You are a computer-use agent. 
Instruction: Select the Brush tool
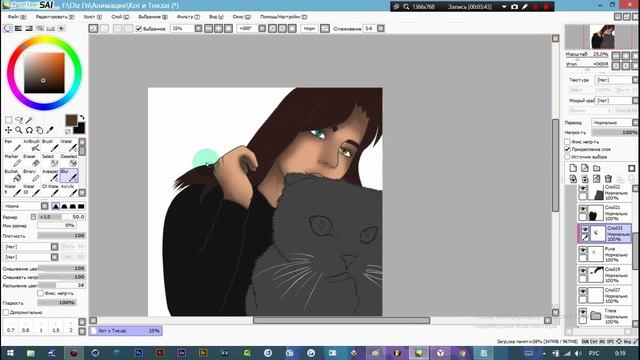[x=50, y=145]
